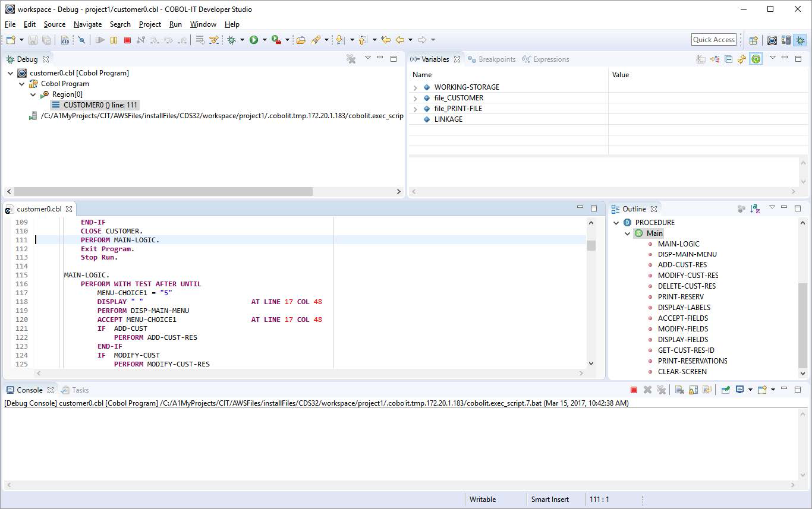
Task: Click the Debug bug toolbar icon
Action: click(x=231, y=40)
